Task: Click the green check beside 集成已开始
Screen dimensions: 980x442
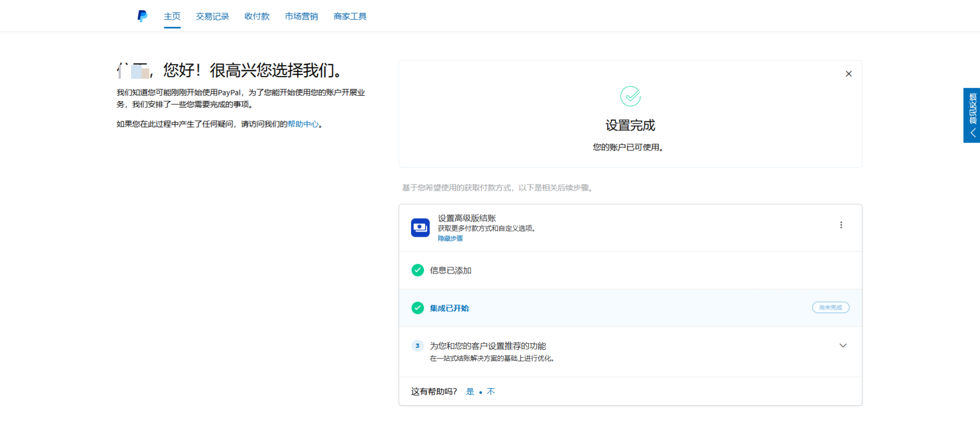Action: (x=418, y=308)
